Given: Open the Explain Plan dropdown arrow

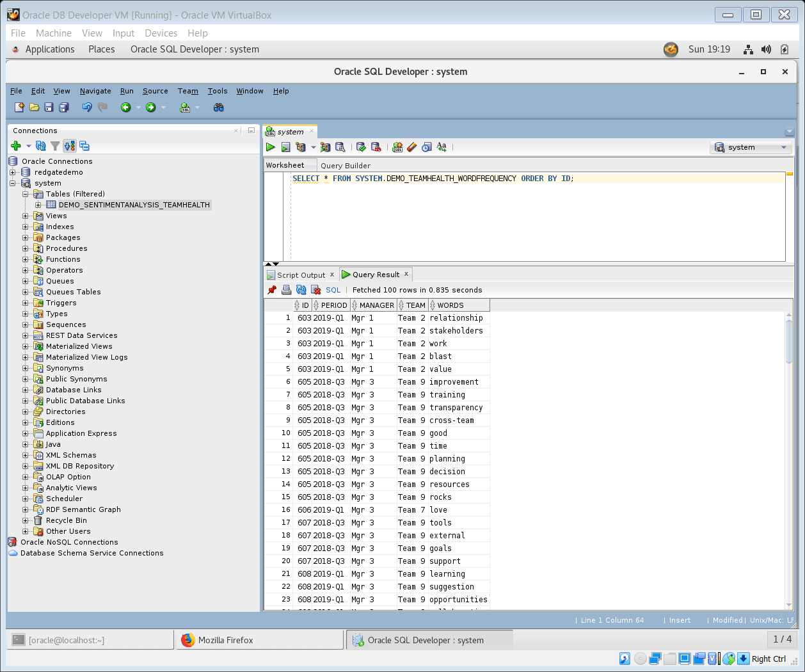Looking at the screenshot, I should pyautogui.click(x=314, y=147).
